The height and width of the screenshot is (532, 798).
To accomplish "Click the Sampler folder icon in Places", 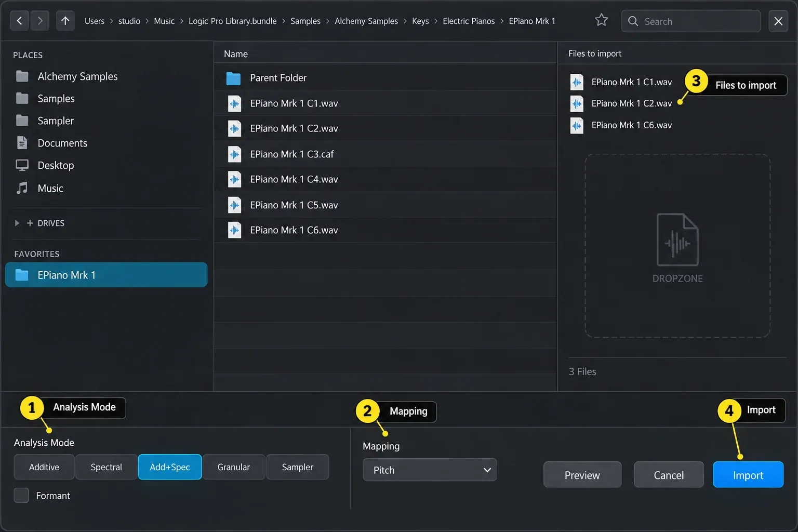I will pyautogui.click(x=22, y=121).
